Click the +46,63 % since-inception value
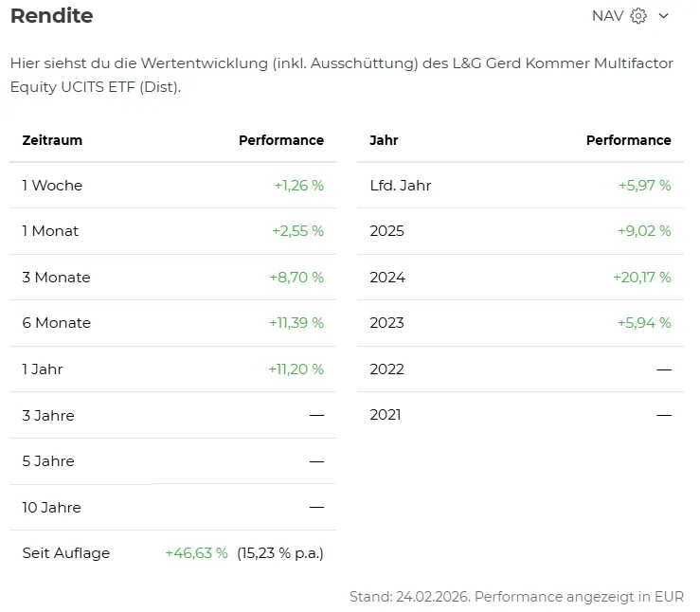Viewport: 700px width, 612px height. [196, 553]
